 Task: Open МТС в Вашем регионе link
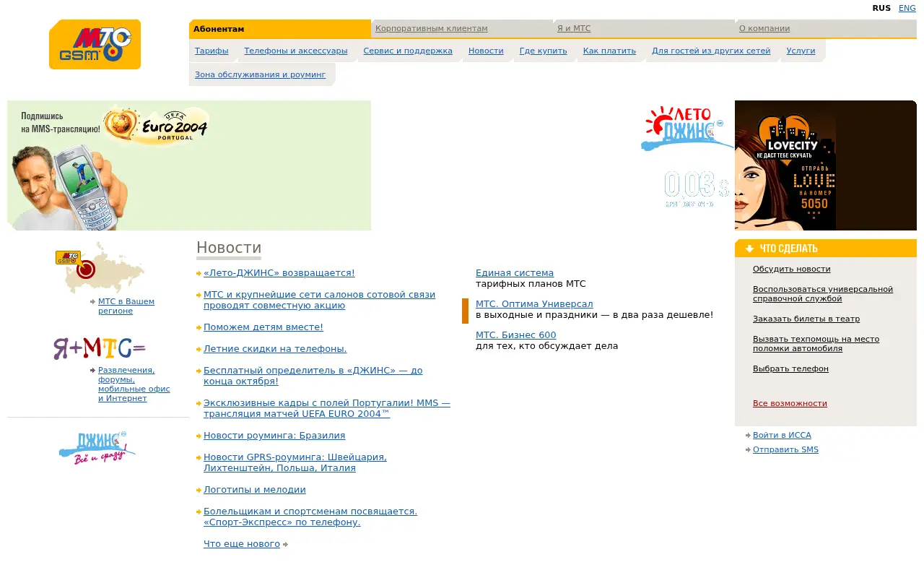[x=126, y=306]
